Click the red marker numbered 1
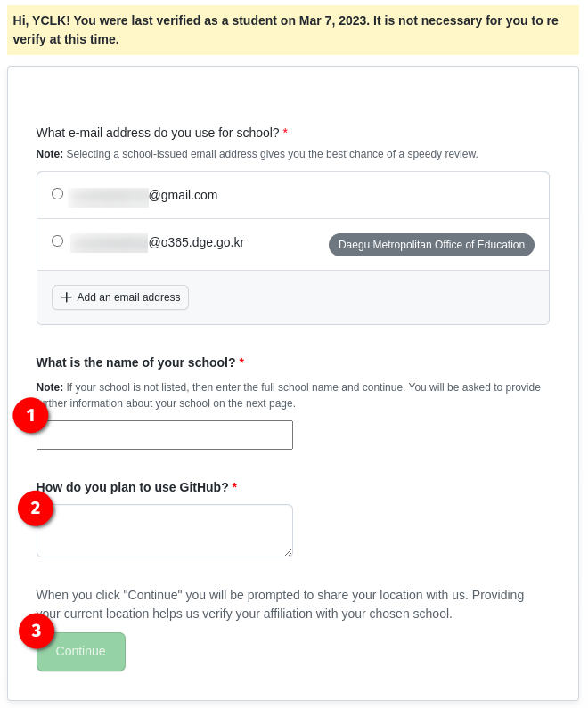This screenshot has height=708, width=588. coord(31,415)
